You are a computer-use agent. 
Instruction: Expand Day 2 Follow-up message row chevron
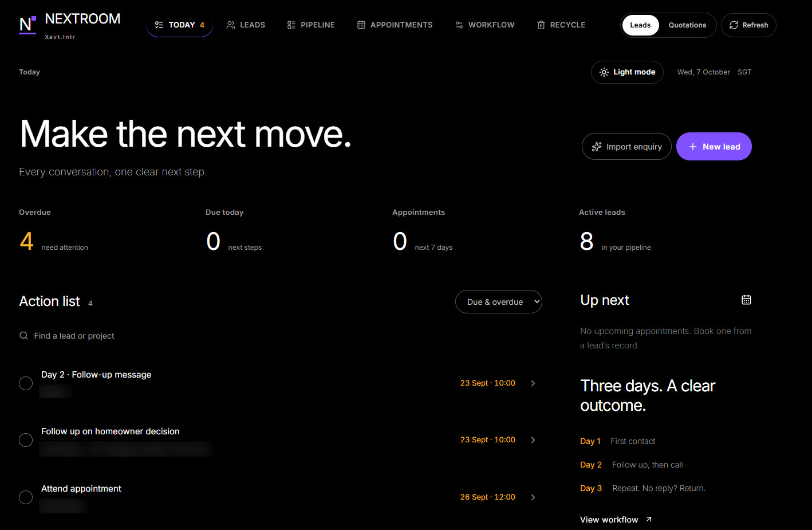[x=533, y=383]
